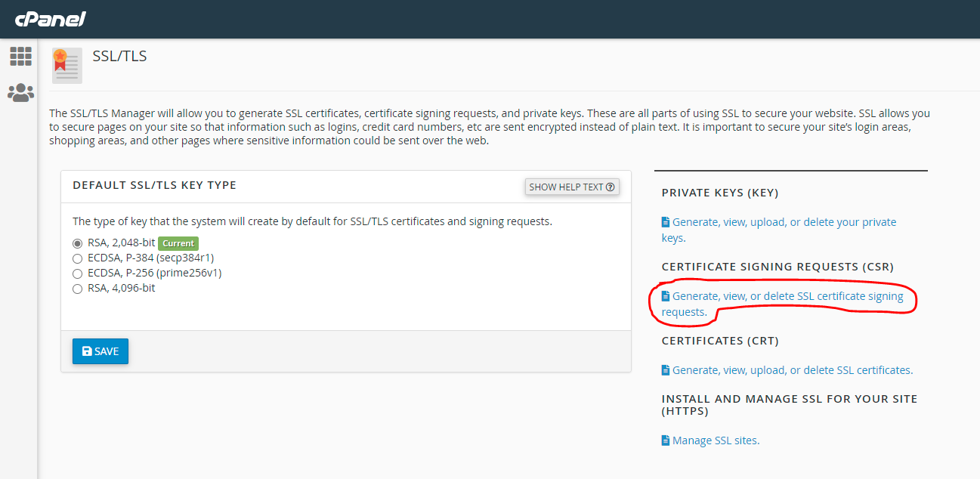Click the save disk icon on SAVE button
Viewport: 980px width, 479px height.
[x=87, y=351]
